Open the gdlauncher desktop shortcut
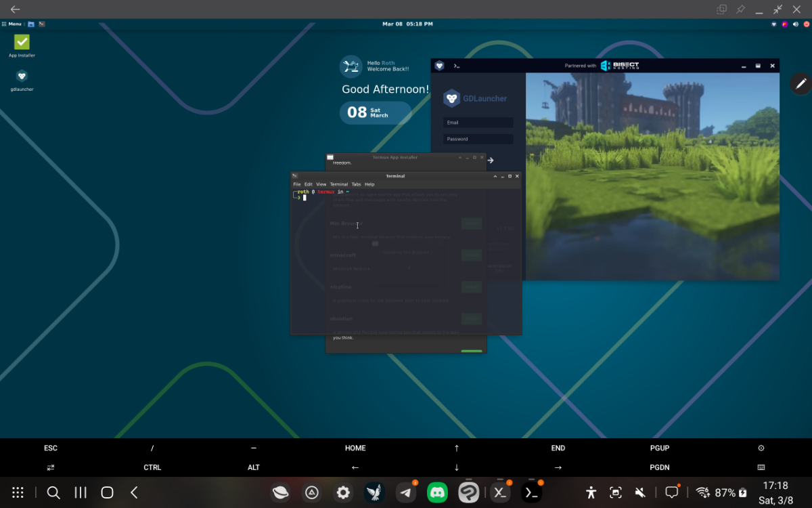Viewport: 812px width, 508px height. coord(22,79)
